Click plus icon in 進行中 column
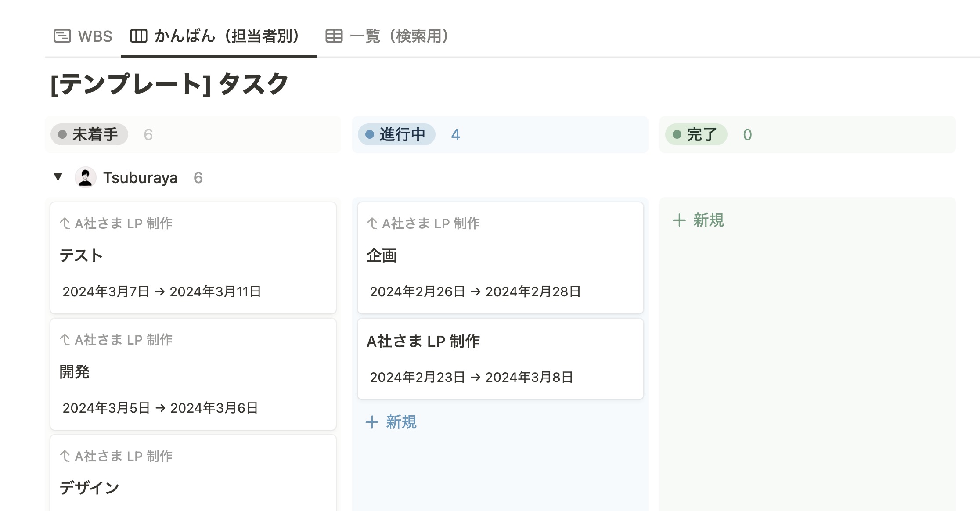 pyautogui.click(x=372, y=422)
